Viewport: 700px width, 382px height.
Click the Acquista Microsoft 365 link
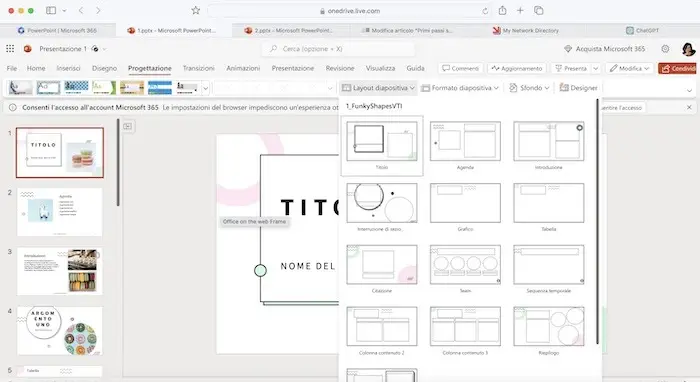pyautogui.click(x=610, y=49)
